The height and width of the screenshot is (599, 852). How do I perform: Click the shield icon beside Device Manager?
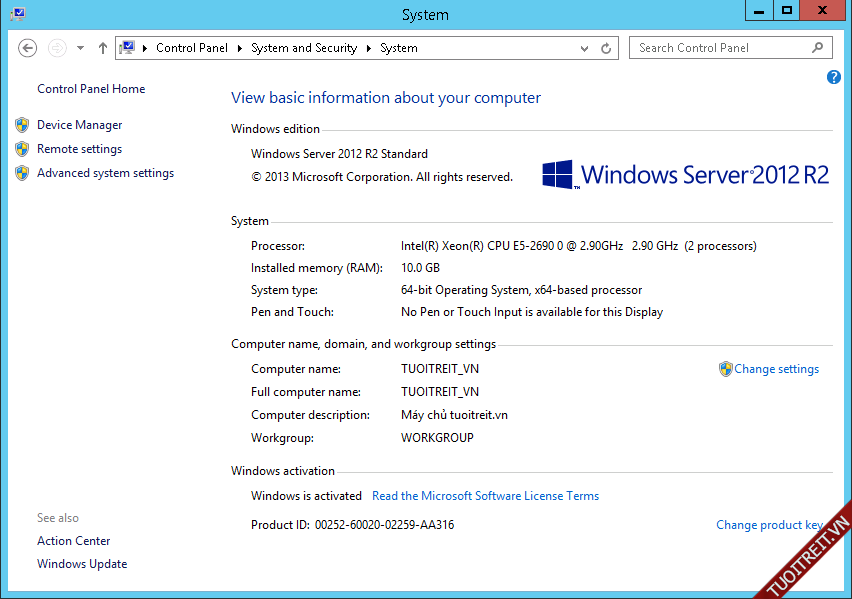[22, 125]
